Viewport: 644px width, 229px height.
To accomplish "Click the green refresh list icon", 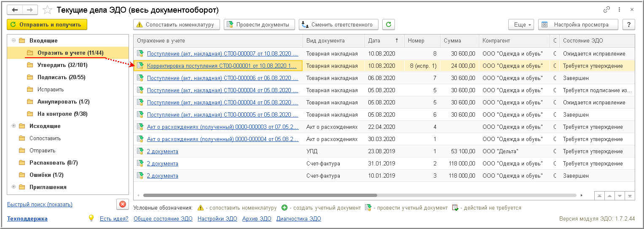I will (388, 25).
